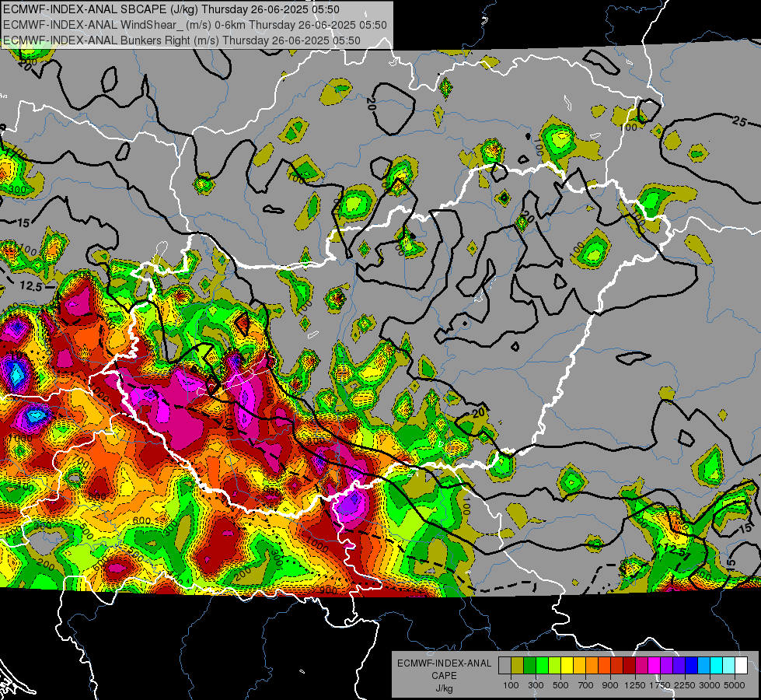Select the red-orange swatch left of the 900 tick
Screen dimensions: 761x700
click(x=604, y=666)
